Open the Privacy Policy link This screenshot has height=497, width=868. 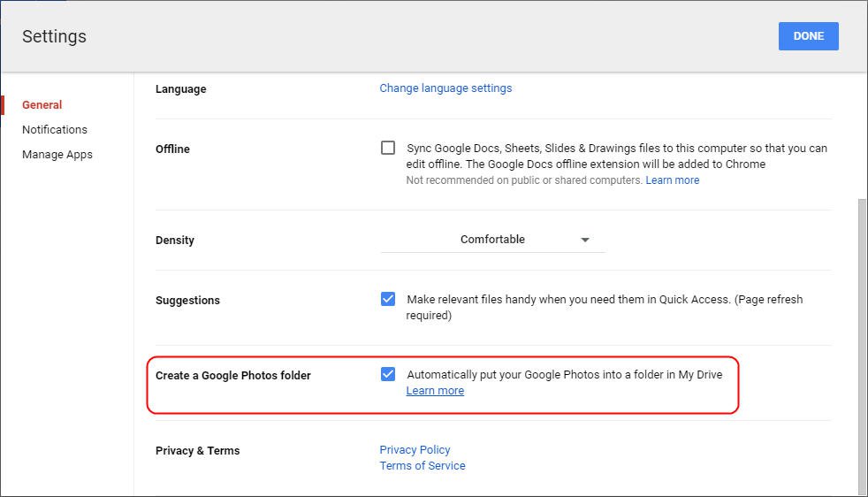coord(415,449)
